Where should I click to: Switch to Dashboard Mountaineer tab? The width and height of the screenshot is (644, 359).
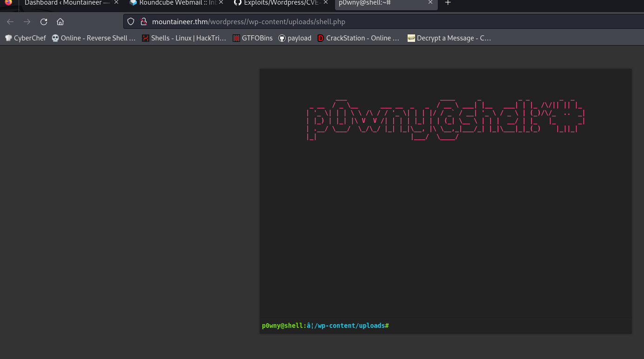pos(67,3)
